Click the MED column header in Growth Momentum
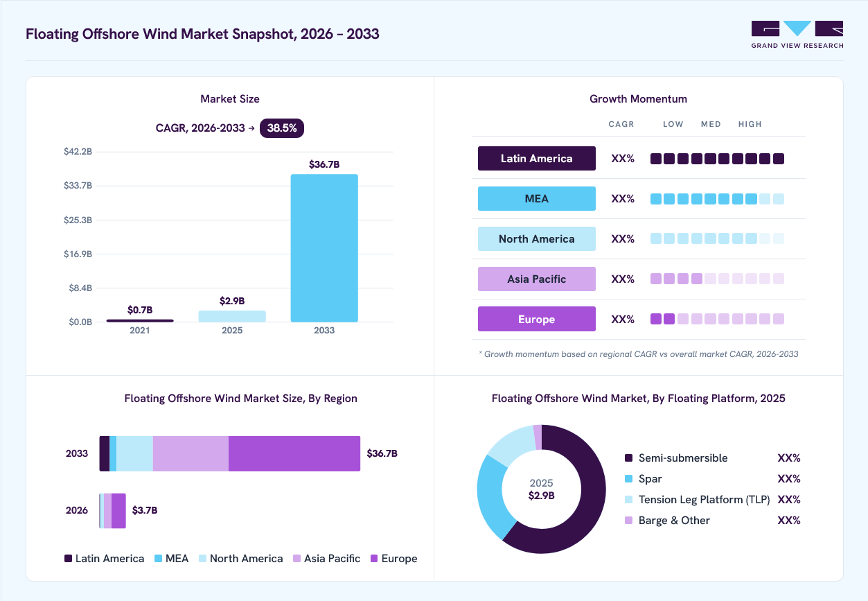This screenshot has width=868, height=601. pos(711,124)
